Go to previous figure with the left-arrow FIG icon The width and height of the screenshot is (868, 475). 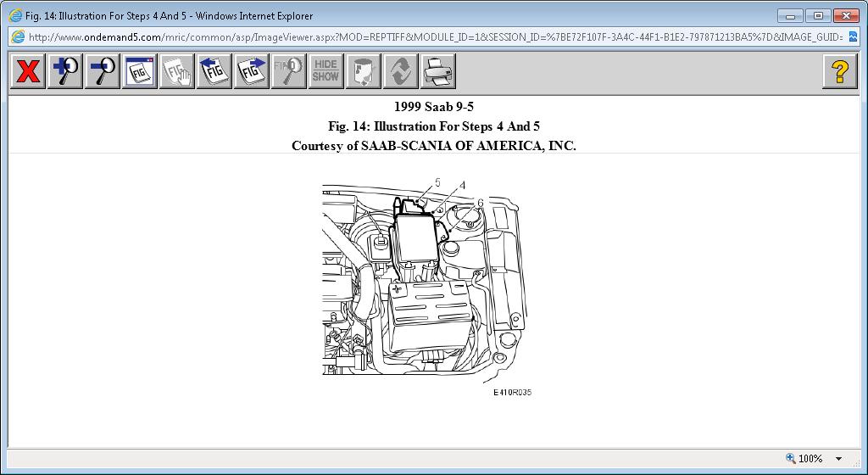[x=214, y=71]
